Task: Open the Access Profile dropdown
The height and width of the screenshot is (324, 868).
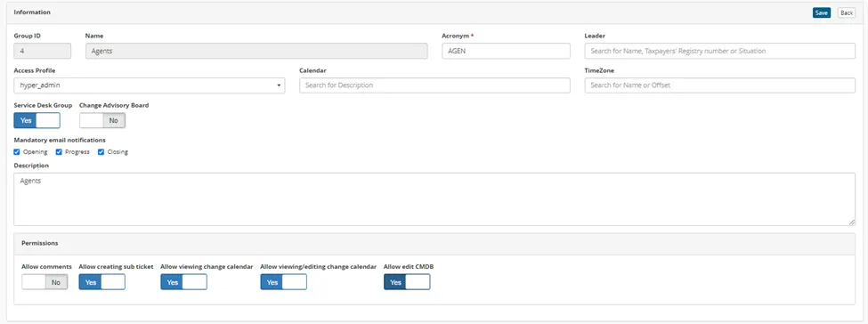Action: tap(150, 85)
